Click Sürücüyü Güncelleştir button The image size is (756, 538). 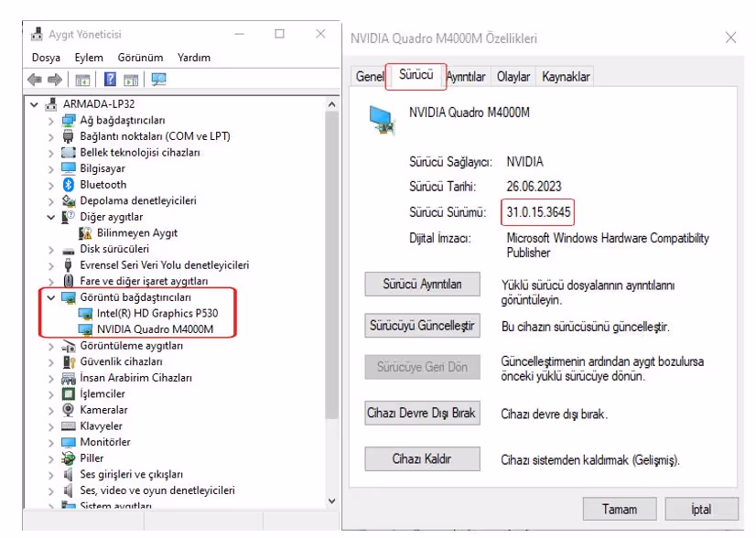coord(422,326)
